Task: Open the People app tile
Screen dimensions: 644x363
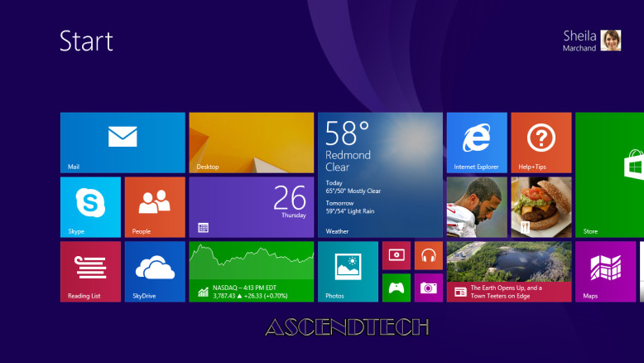Action: tap(155, 206)
